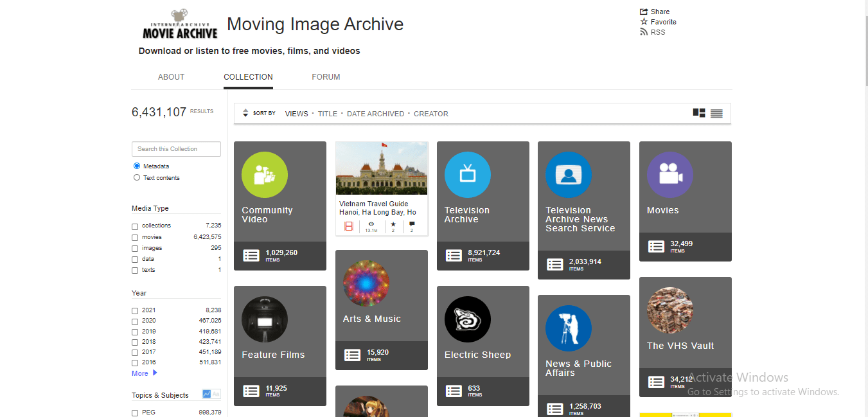Image resolution: width=868 pixels, height=417 pixels.
Task: Check the 2021 year checkbox
Action: [x=135, y=310]
